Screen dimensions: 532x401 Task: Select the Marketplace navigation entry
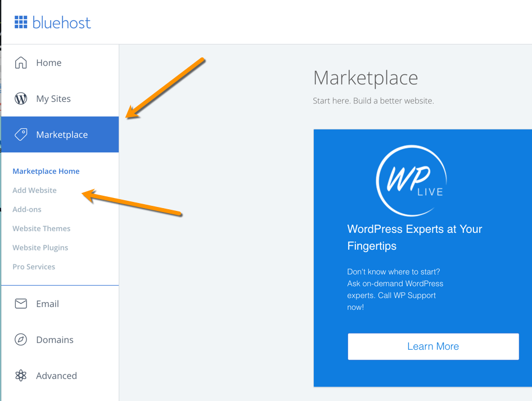click(x=62, y=134)
